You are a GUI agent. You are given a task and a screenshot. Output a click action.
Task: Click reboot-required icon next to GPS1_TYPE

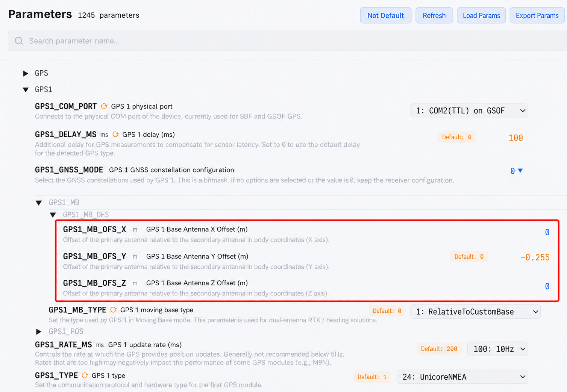click(x=85, y=375)
